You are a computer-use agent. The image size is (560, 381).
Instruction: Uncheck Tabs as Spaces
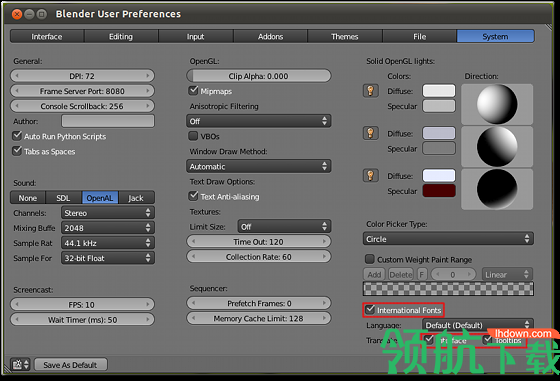click(x=17, y=151)
